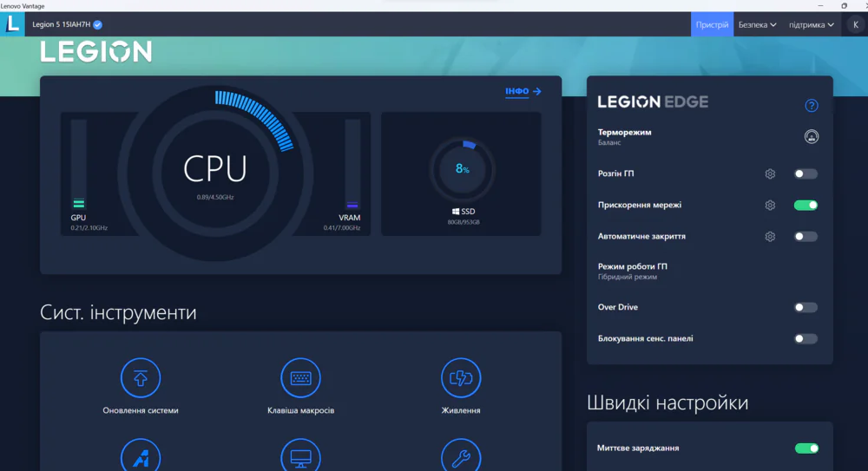Click the Сист. інструменти heading
Viewport: 868px width, 471px height.
click(118, 313)
